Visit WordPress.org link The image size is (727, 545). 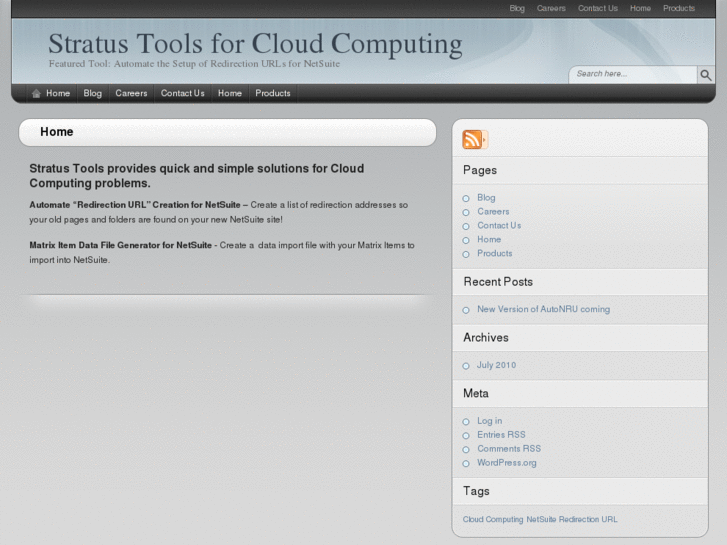507,462
